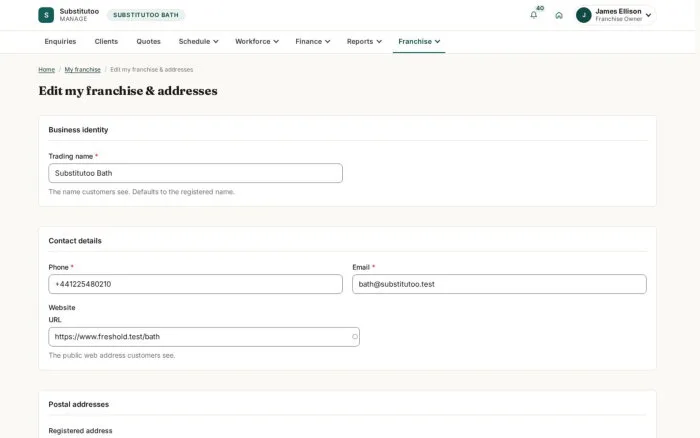
Task: Open the Quotes section
Action: point(148,42)
